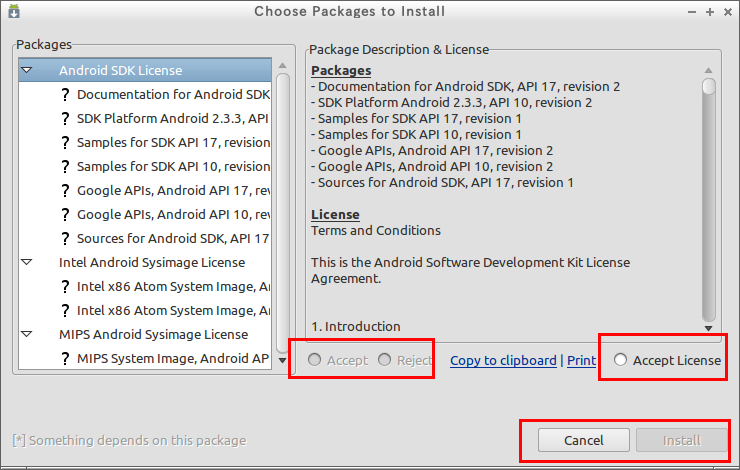Click the icon beside the first Intel x86 Atom System Image
This screenshot has height=470, width=740.
(x=65, y=286)
